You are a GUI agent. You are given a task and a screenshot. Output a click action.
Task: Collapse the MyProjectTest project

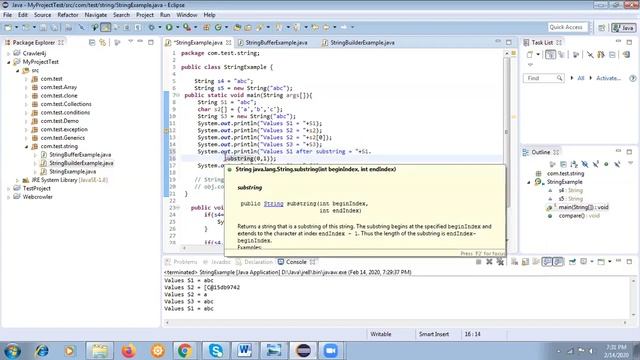click(x=8, y=62)
